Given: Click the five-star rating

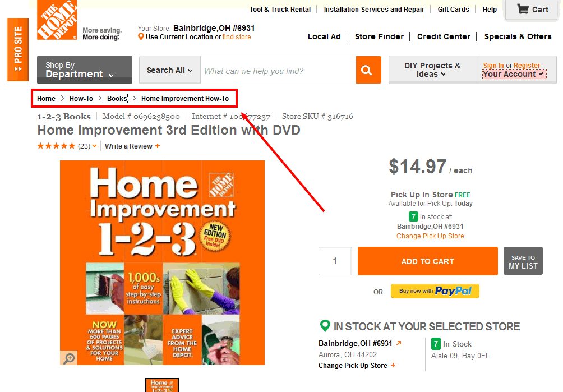Looking at the screenshot, I should [x=57, y=146].
